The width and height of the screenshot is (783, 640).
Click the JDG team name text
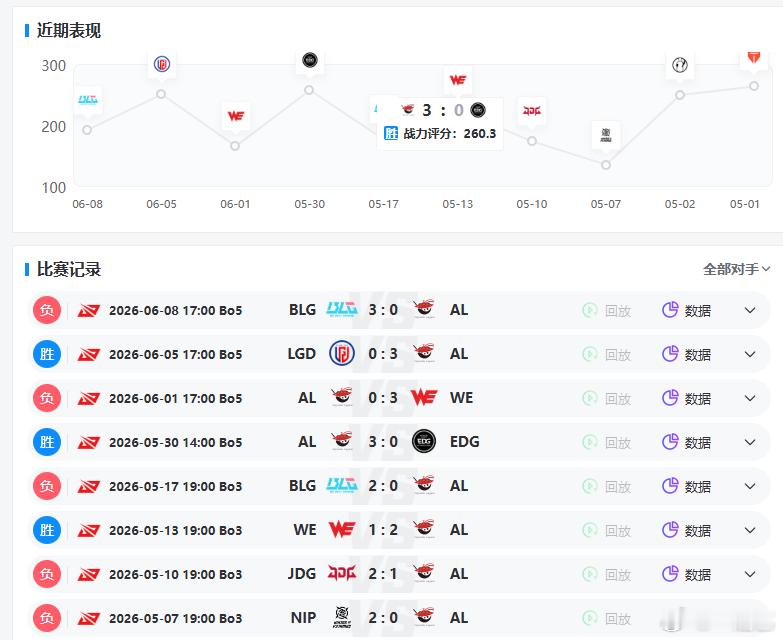[302, 574]
